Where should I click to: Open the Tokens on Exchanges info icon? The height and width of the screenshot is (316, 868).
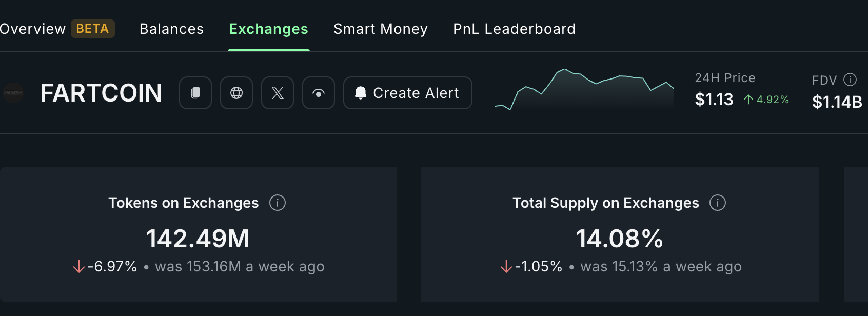tap(278, 203)
